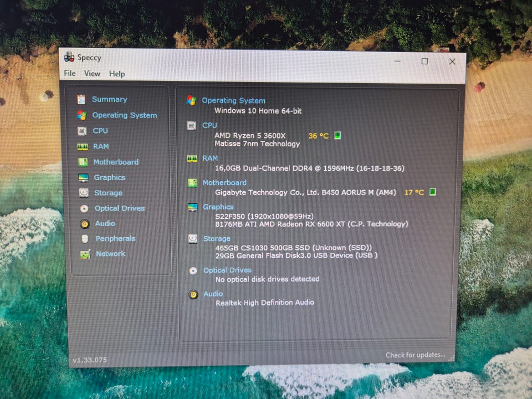Screen dimensions: 532x399
Task: Click the RAM stick icon in sidebar
Action: (83, 146)
